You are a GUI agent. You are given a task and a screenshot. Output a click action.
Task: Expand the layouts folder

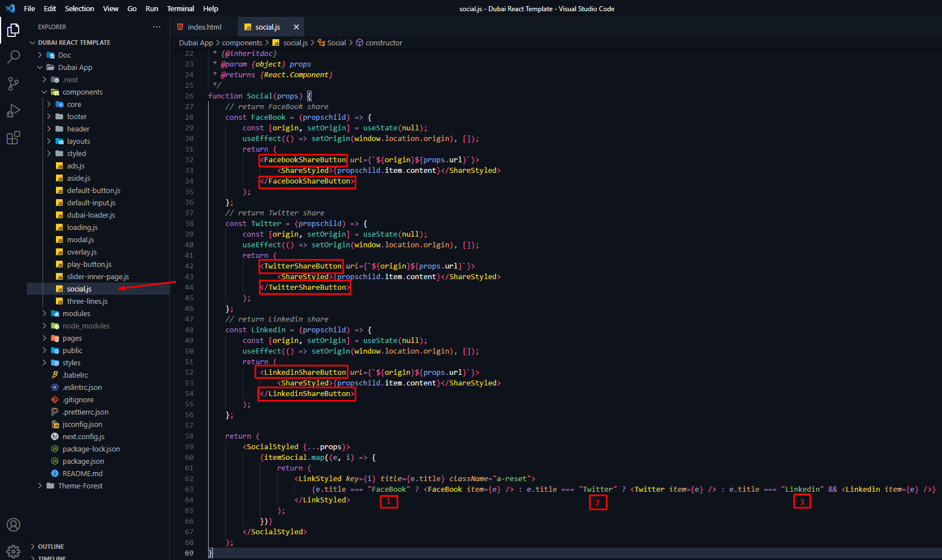click(49, 141)
